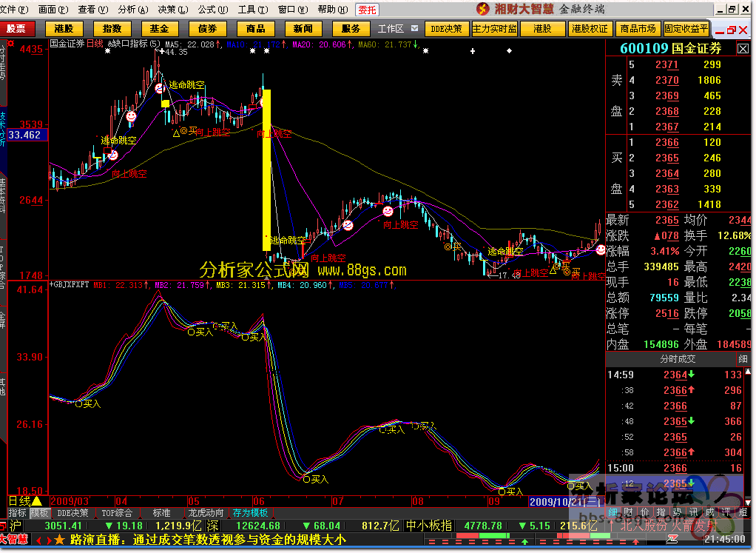Click the 评 comment tab under quote panel

click(726, 512)
